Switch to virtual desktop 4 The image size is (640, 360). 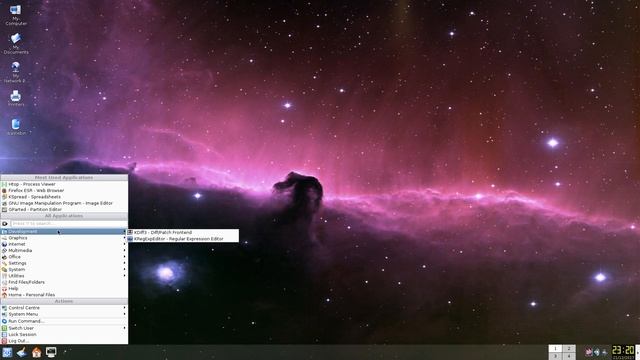[x=569, y=356]
